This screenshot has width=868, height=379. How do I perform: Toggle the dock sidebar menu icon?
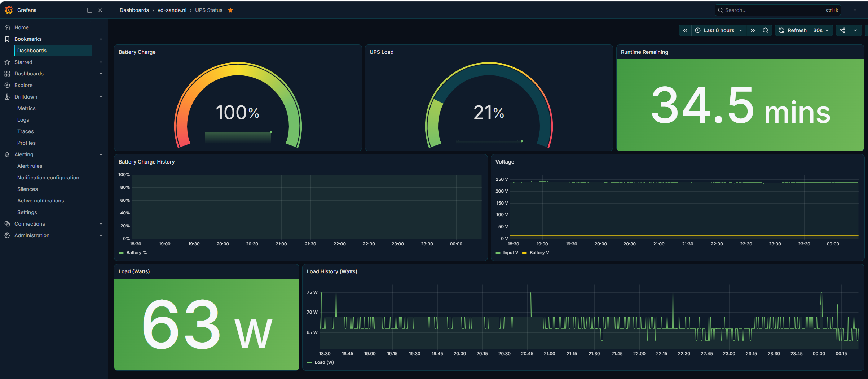coord(90,10)
